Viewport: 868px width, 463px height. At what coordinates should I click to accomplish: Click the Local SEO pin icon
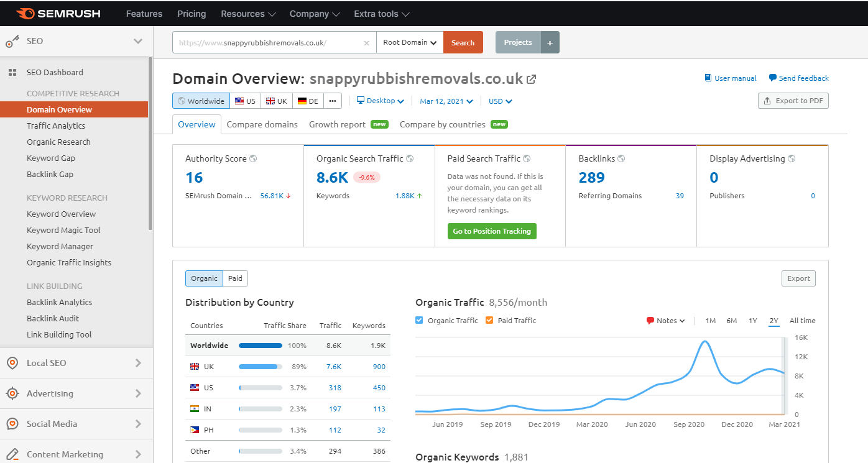tap(12, 363)
